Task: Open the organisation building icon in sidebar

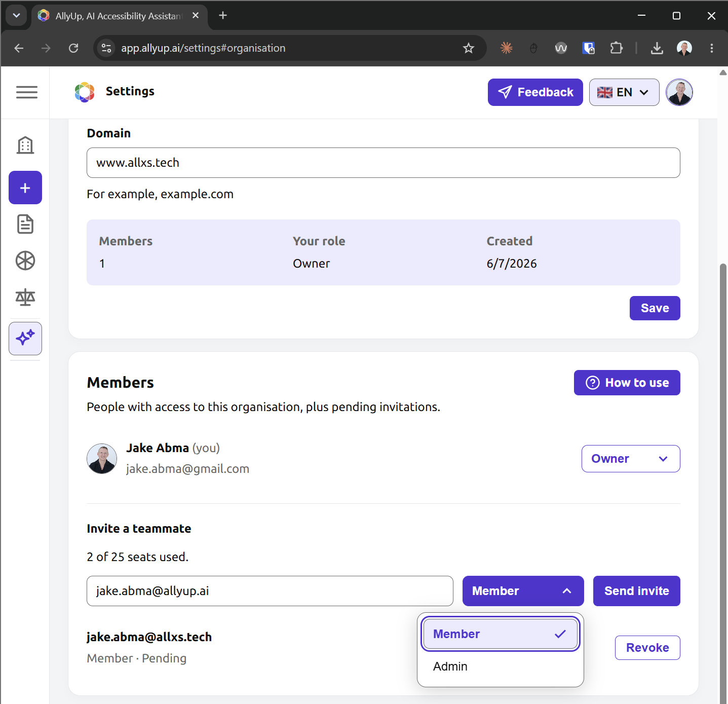Action: pyautogui.click(x=25, y=145)
